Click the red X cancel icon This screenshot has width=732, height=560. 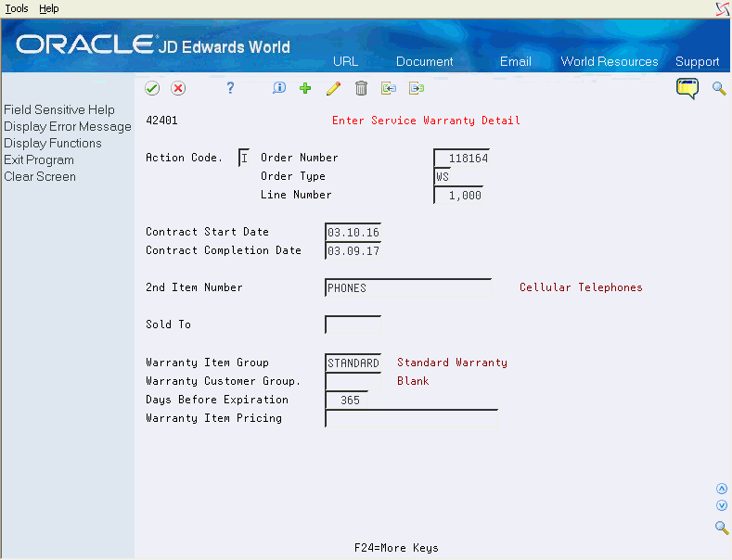tap(178, 88)
